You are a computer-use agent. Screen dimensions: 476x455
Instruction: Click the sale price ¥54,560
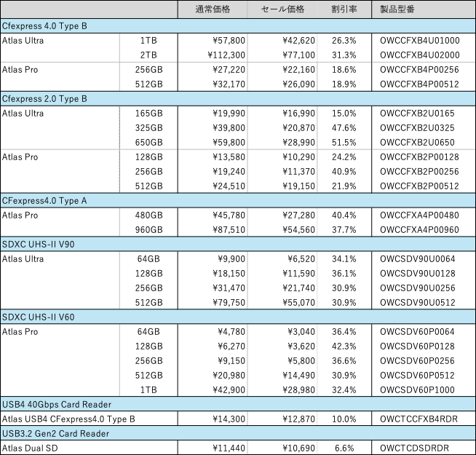point(298,230)
